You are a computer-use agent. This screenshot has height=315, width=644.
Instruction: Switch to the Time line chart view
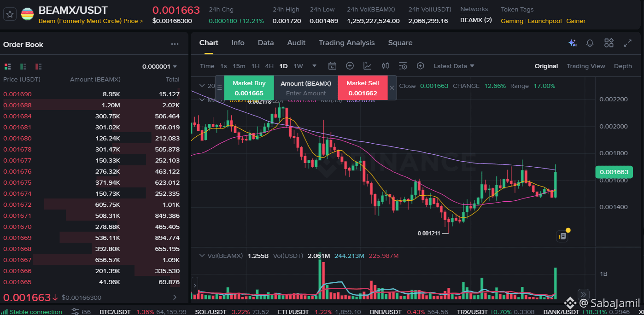point(207,66)
